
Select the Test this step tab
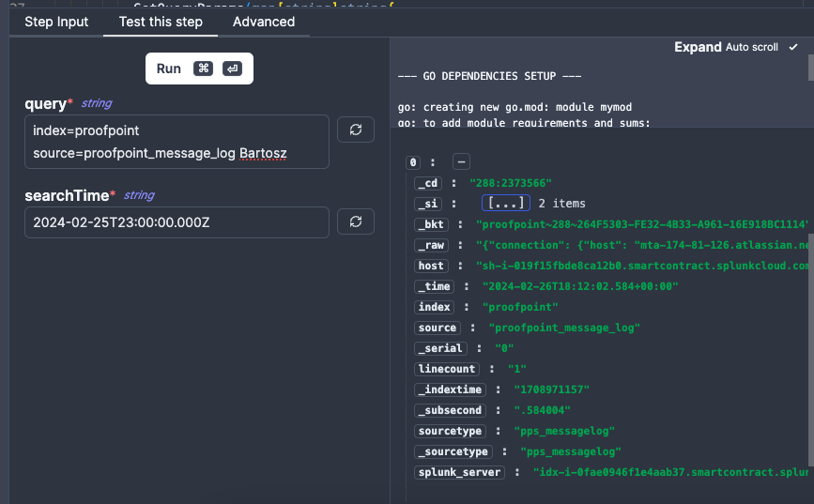tap(161, 22)
